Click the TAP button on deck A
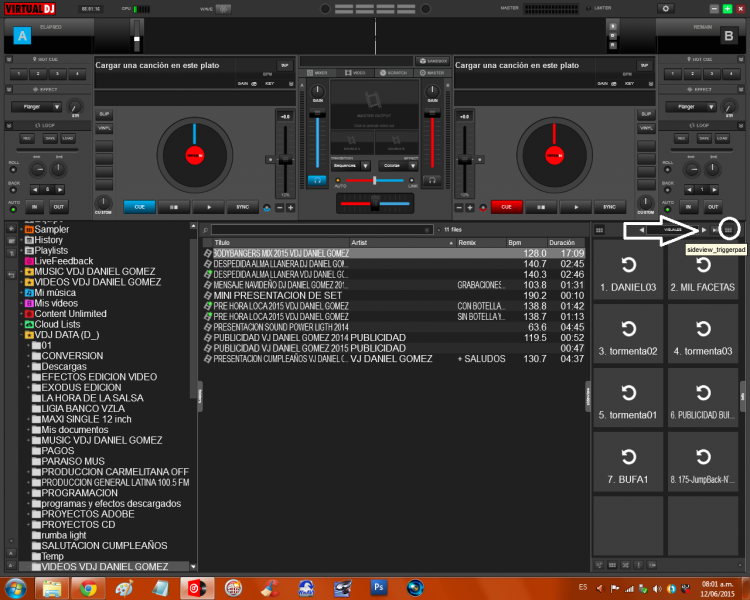 point(285,66)
